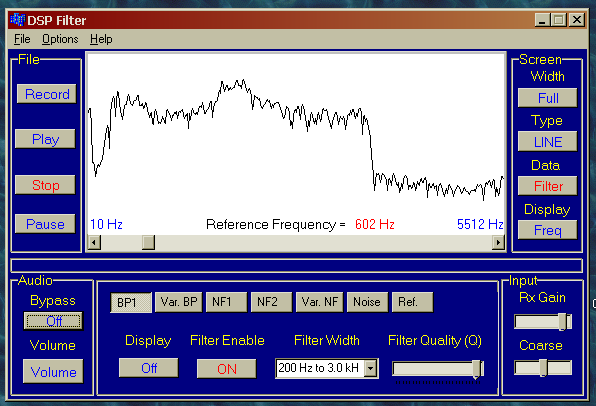Change display Type with the LINE button
The width and height of the screenshot is (596, 406).
[x=547, y=142]
